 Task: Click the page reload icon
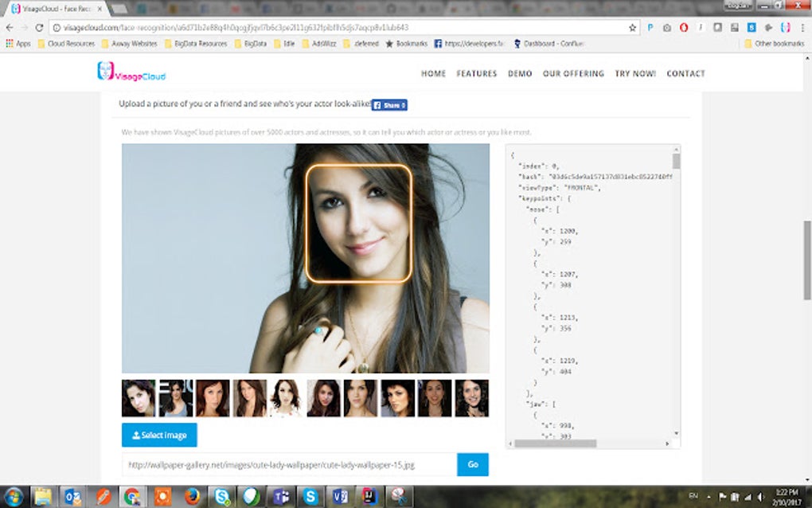(38, 25)
